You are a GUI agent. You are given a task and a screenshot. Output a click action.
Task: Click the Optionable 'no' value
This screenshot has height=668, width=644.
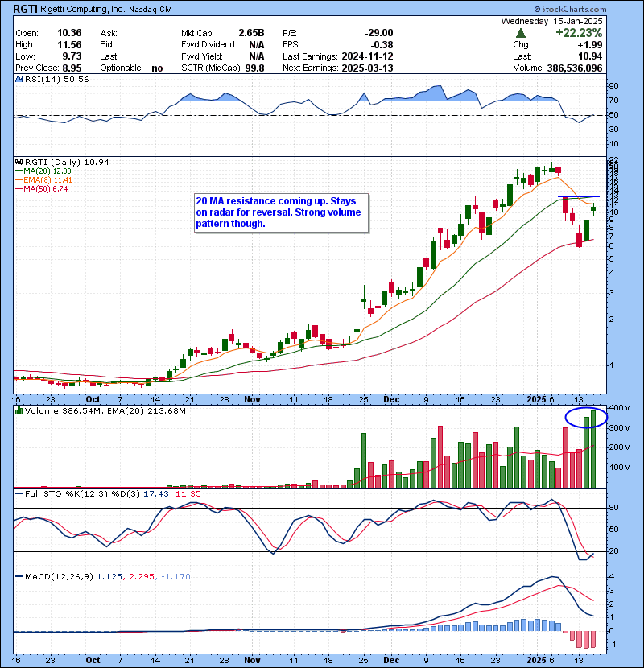[x=157, y=68]
